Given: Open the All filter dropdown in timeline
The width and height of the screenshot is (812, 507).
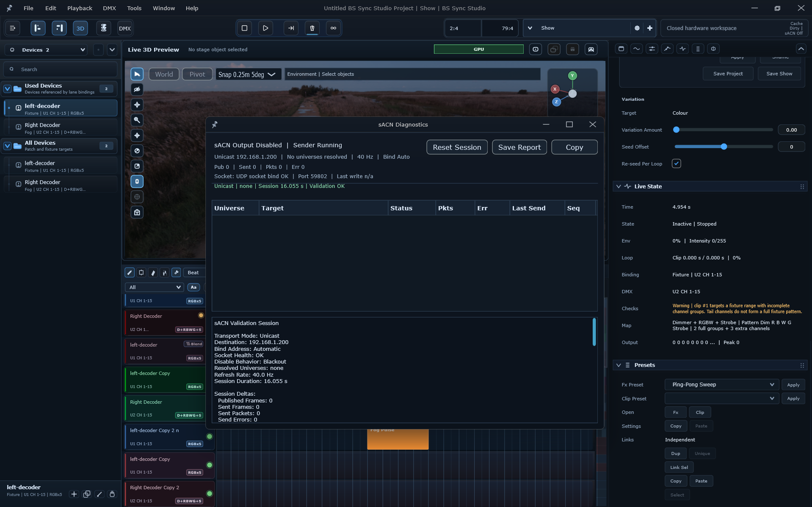Looking at the screenshot, I should pos(155,287).
